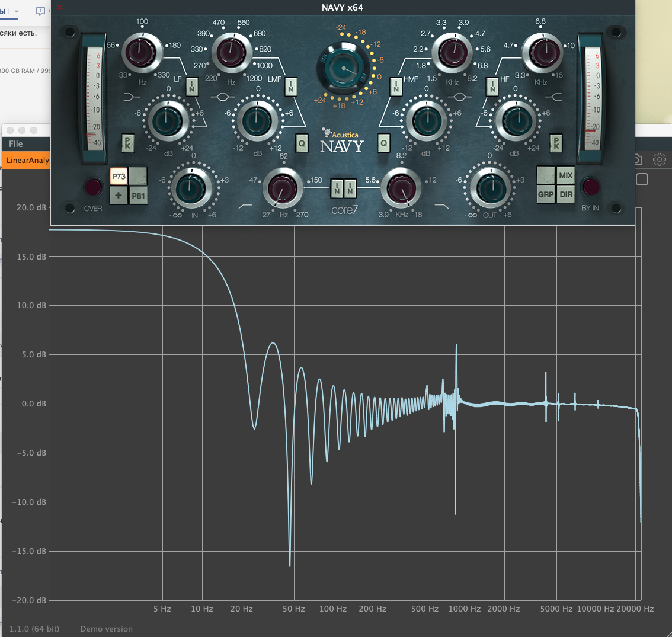Click the 1000 Hz axis label
The width and height of the screenshot is (672, 637).
click(x=465, y=609)
